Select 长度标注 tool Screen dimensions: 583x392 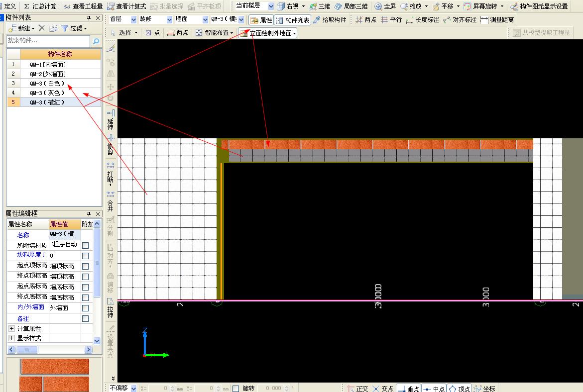point(422,20)
